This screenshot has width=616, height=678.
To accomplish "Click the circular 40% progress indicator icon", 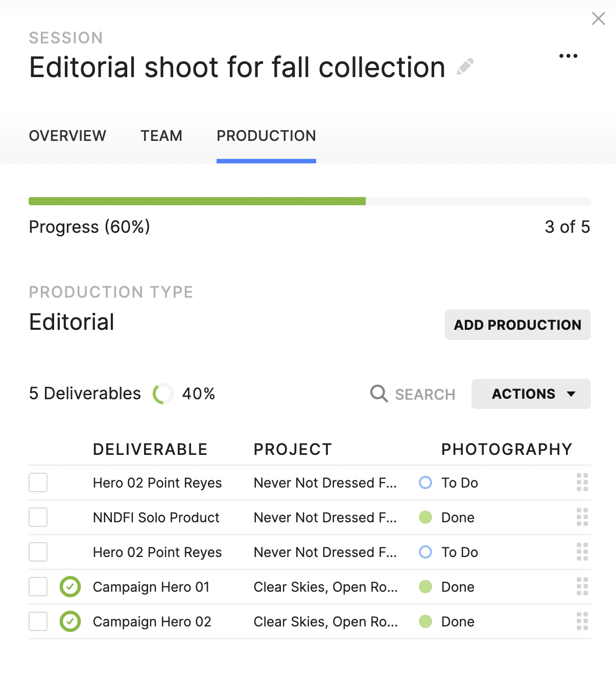I will tap(163, 394).
